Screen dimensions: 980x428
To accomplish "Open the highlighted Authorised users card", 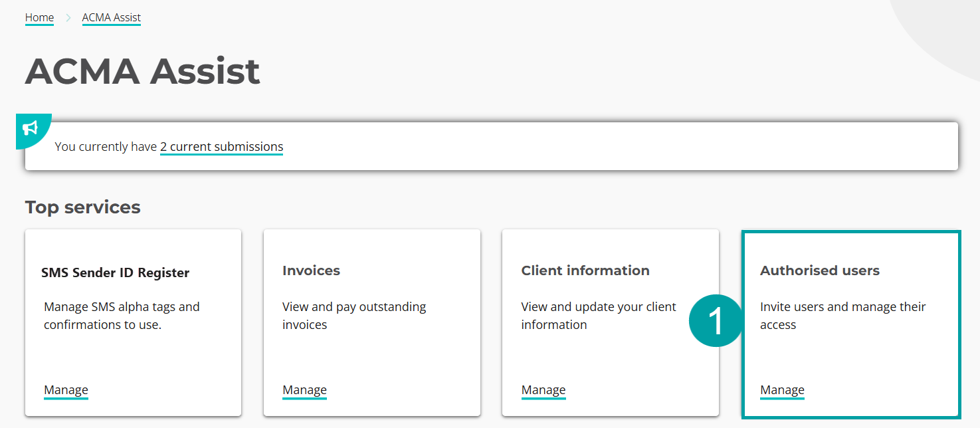I will (850, 322).
